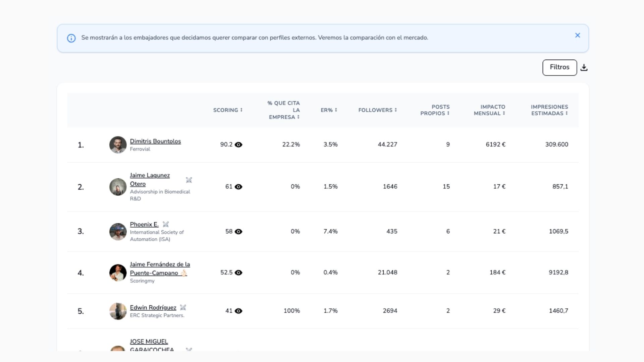Viewport: 644px width, 362px height.
Task: Click Edwin Rodríguez avatar photo
Action: (x=118, y=311)
